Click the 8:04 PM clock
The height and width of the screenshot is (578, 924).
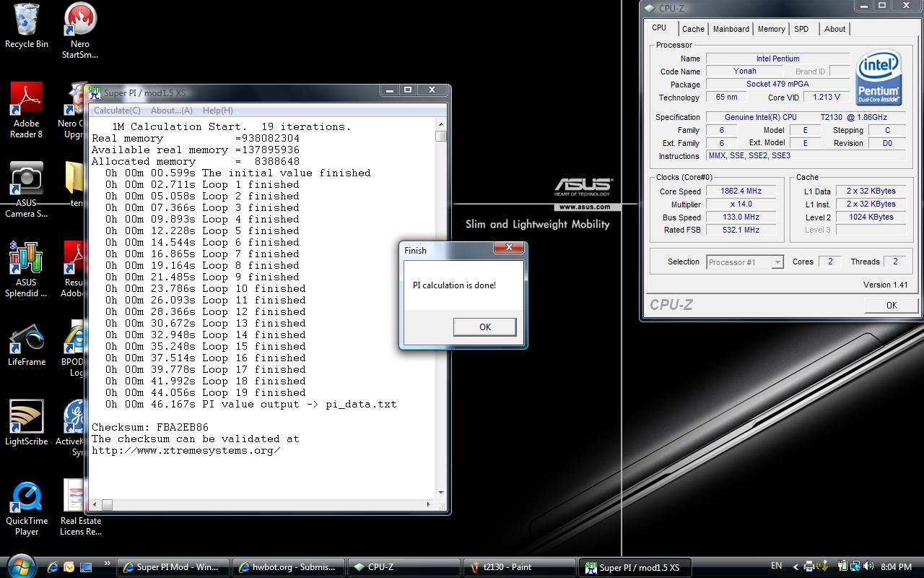click(897, 567)
